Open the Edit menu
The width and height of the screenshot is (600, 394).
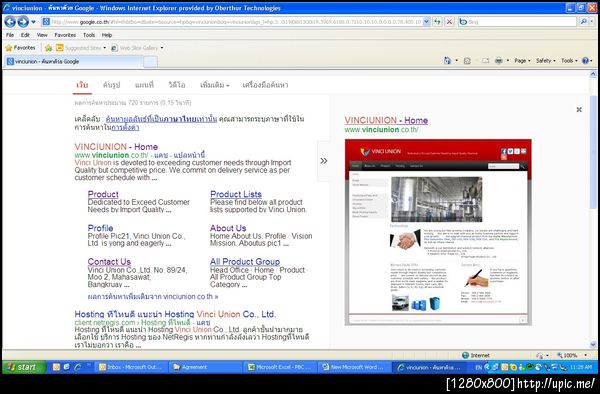click(25, 35)
